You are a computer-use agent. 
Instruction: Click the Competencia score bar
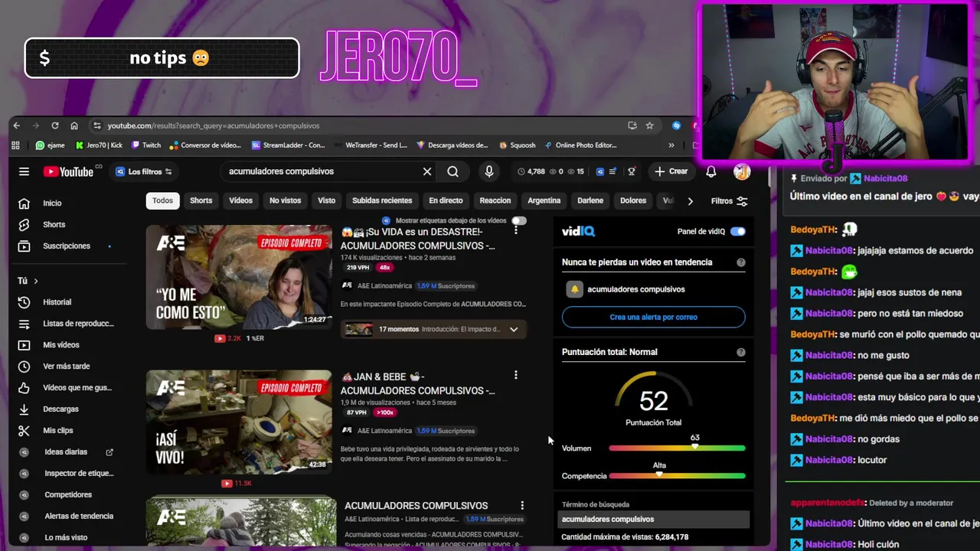point(677,476)
